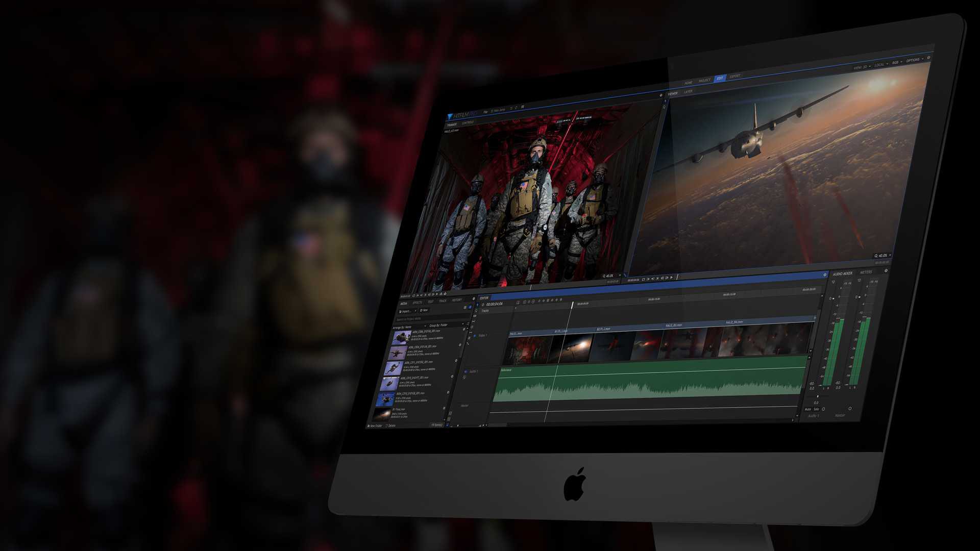
Task: Adjust the Master mixer fader
Action: tap(860, 297)
